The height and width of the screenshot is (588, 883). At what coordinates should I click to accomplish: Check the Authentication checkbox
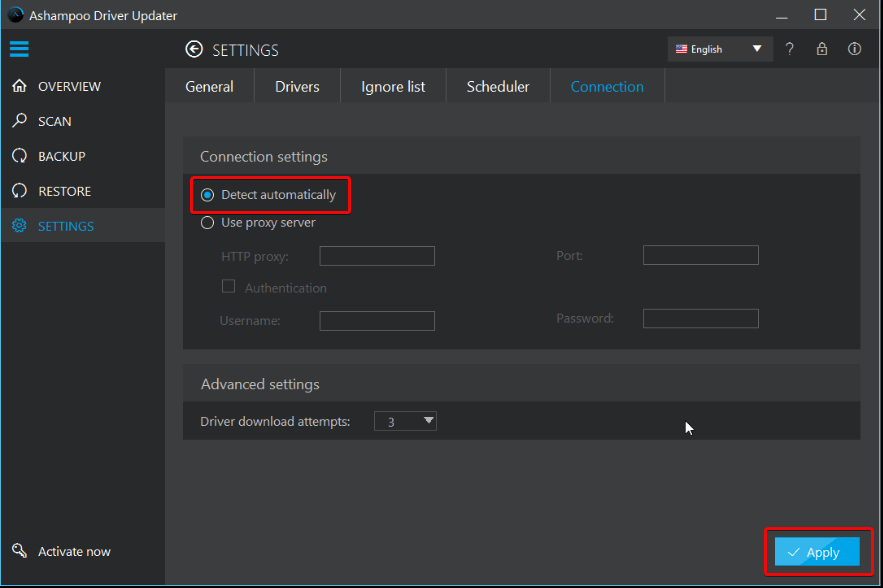pyautogui.click(x=228, y=286)
